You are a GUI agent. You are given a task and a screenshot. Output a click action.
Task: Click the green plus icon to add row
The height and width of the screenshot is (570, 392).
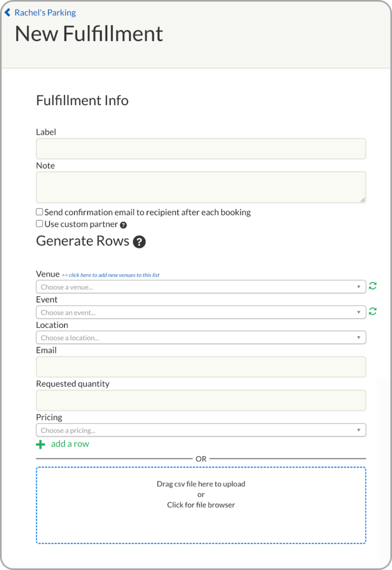pos(41,444)
